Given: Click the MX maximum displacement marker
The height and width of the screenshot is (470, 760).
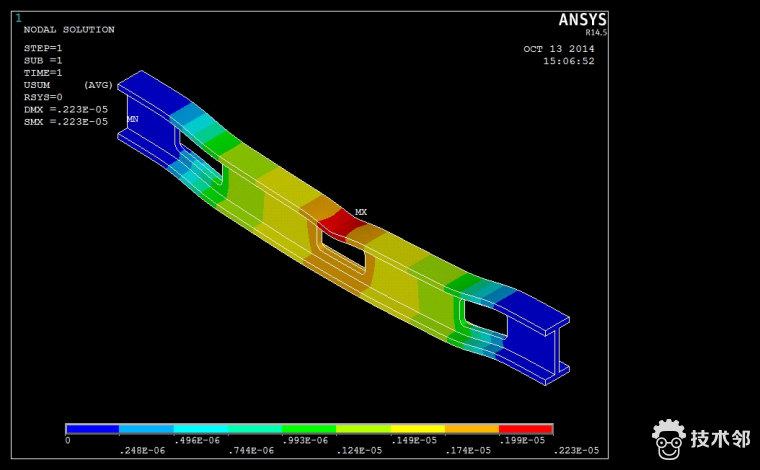Looking at the screenshot, I should 361,212.
